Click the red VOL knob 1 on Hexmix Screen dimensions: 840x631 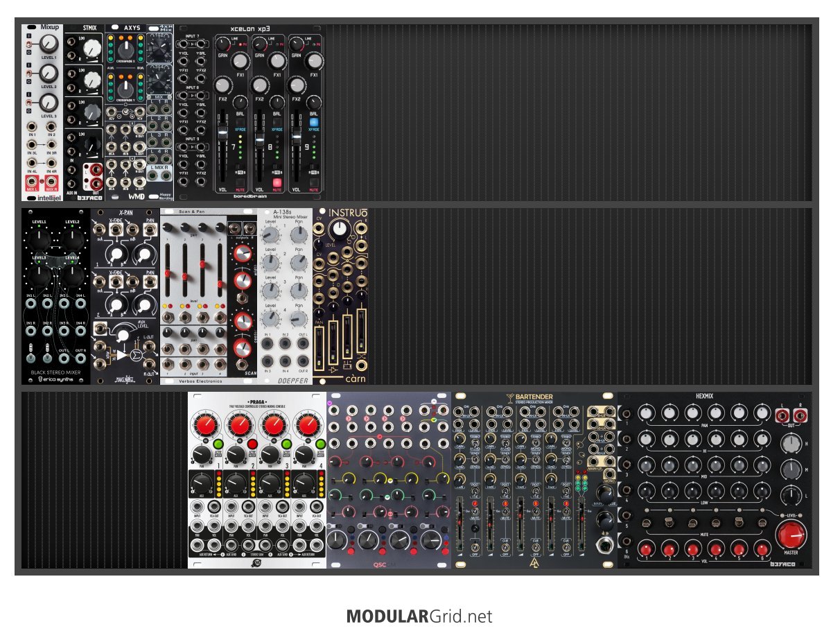[646, 550]
